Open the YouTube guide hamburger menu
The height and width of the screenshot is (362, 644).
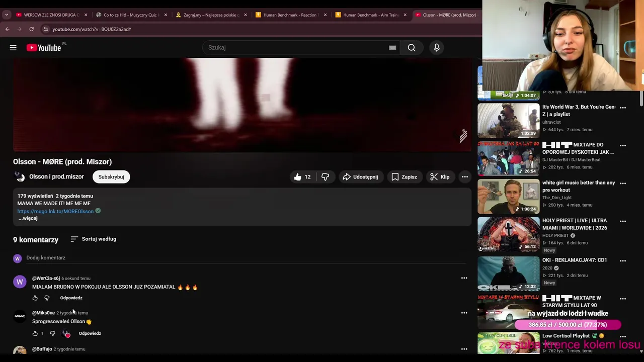[13, 48]
